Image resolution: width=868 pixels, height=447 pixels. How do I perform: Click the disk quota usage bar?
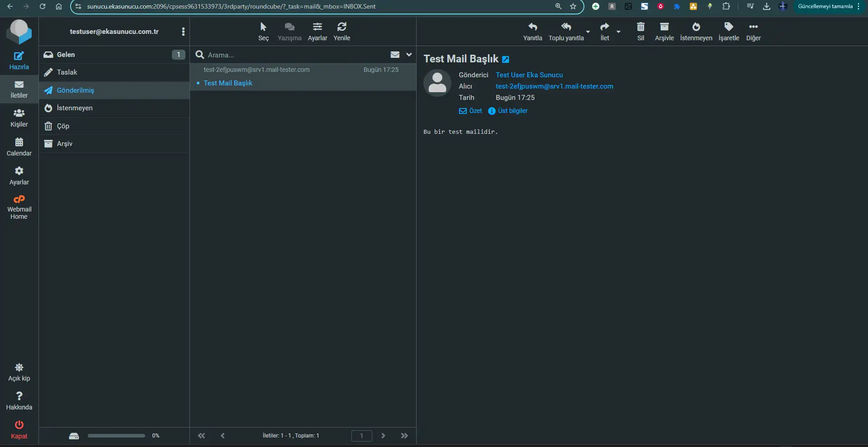pyautogui.click(x=116, y=436)
